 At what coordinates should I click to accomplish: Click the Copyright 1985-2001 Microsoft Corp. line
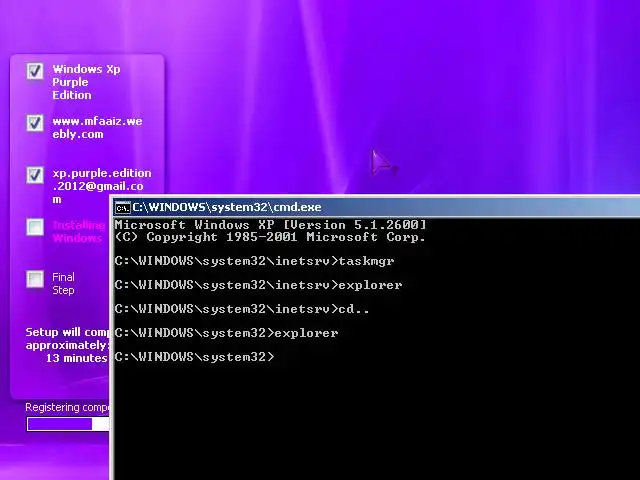click(270, 237)
